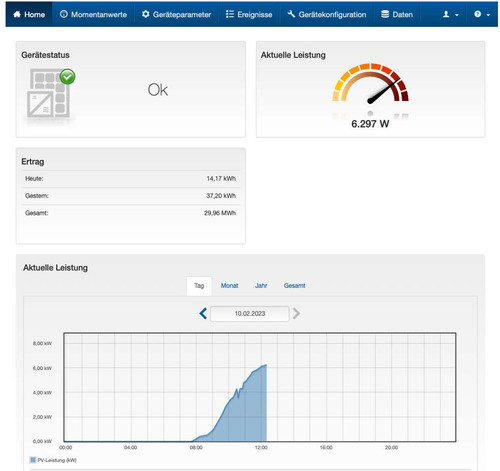Click the Gesamt yield value 29,96 MWh
Image resolution: width=500 pixels, height=471 pixels.
[220, 213]
